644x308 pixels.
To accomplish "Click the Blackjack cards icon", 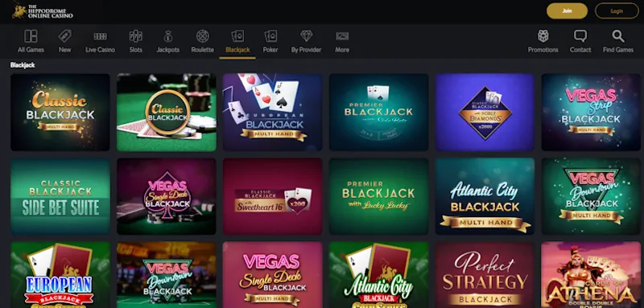I will point(237,36).
